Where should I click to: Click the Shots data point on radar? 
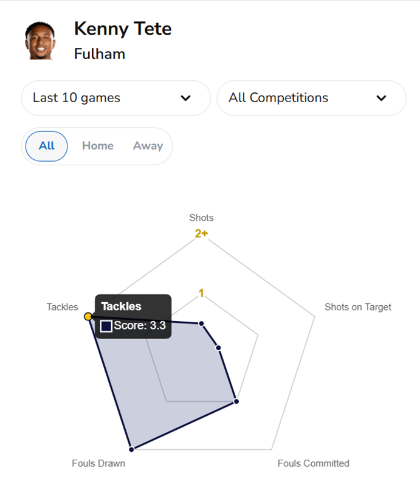201,323
